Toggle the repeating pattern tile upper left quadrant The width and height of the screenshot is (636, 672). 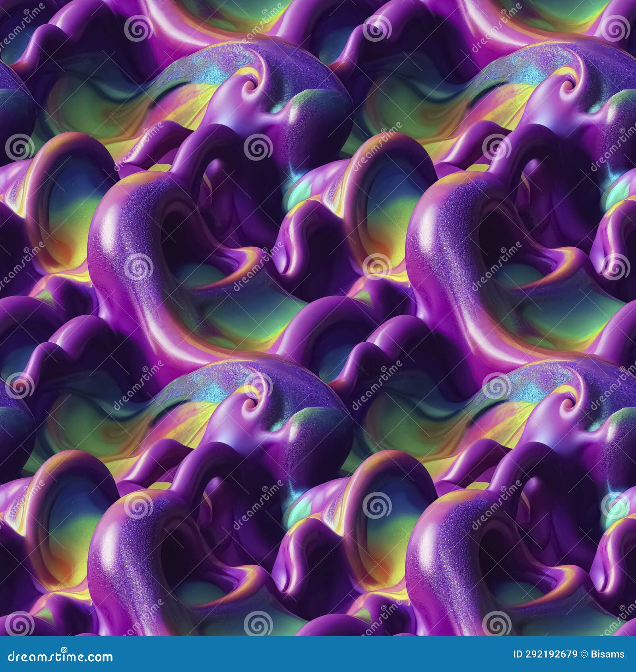click(159, 167)
